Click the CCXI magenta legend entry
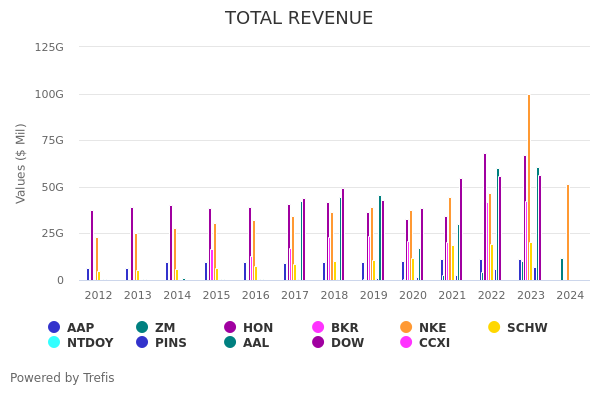 [x=406, y=343]
